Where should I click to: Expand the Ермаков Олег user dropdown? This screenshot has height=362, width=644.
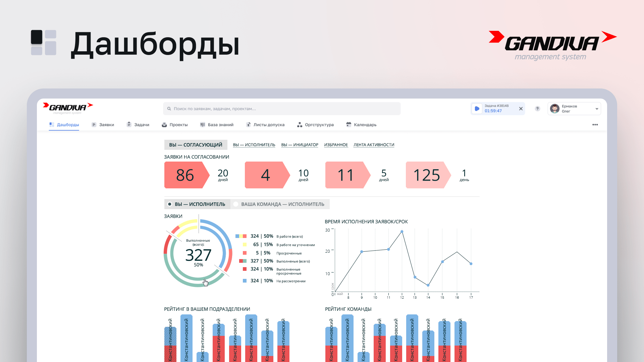(x=597, y=109)
